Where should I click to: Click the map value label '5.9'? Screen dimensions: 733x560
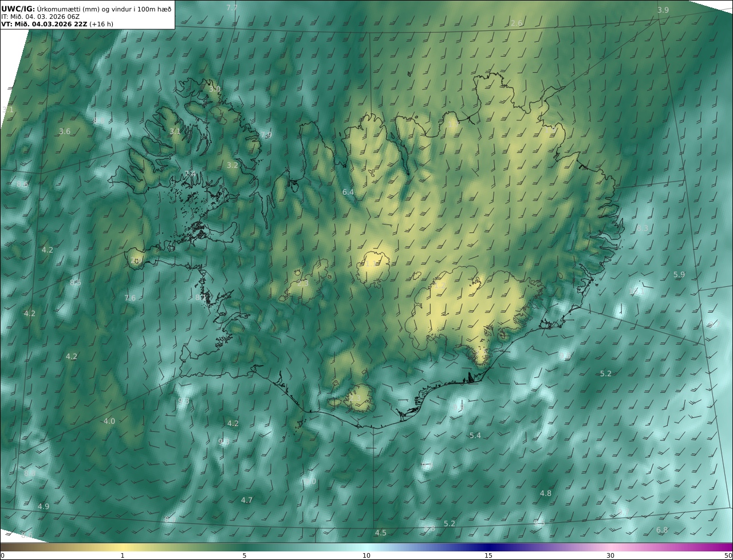point(679,275)
